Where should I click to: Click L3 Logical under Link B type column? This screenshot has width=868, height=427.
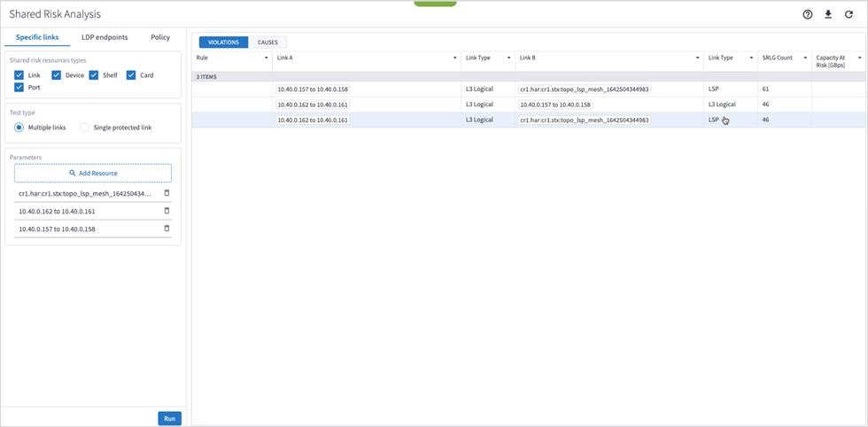[722, 105]
